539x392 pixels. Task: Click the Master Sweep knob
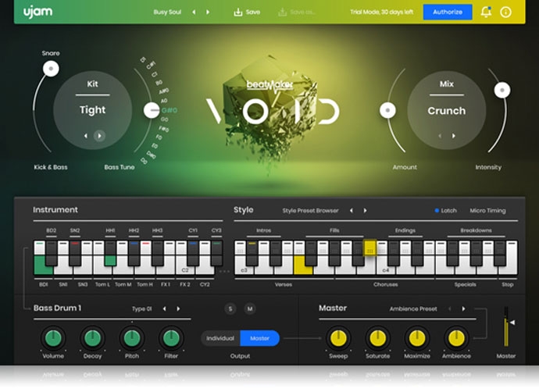click(x=337, y=338)
